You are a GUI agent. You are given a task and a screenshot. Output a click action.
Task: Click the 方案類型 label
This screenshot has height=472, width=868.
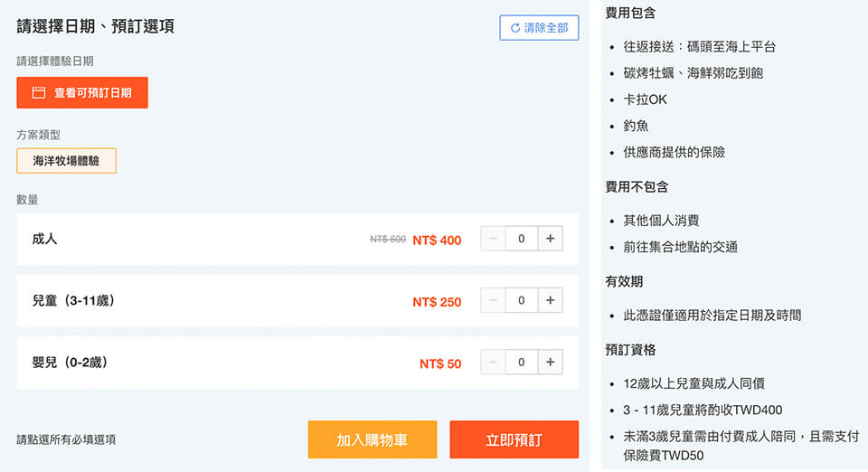coord(38,135)
